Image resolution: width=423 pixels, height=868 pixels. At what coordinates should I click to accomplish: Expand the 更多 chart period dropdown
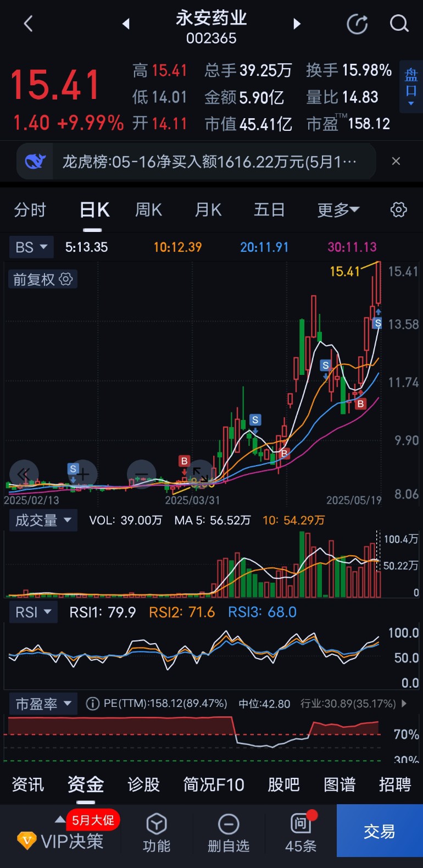point(338,210)
